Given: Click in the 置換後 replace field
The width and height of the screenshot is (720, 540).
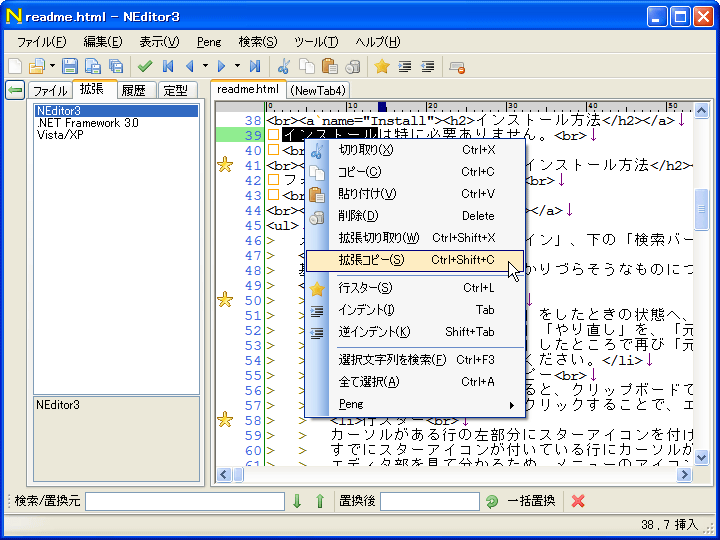Looking at the screenshot, I should (x=430, y=501).
